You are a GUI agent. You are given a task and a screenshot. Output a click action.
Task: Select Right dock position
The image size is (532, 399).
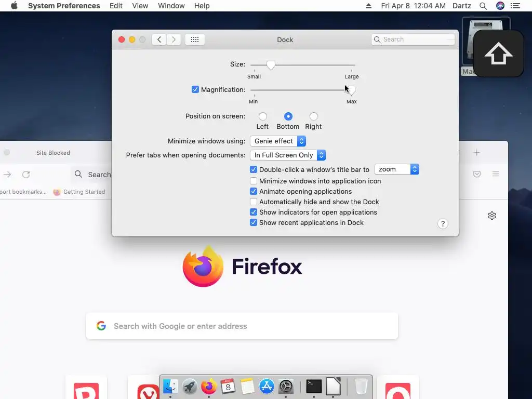pos(313,116)
